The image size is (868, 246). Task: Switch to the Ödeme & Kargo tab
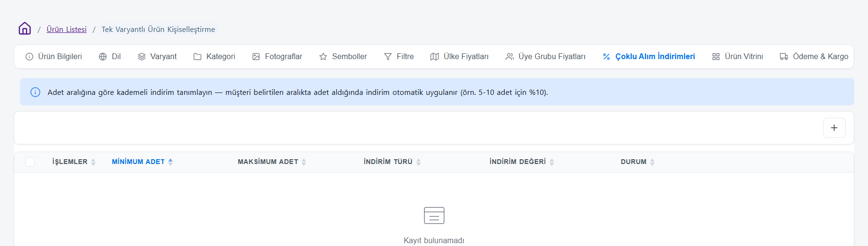[814, 56]
